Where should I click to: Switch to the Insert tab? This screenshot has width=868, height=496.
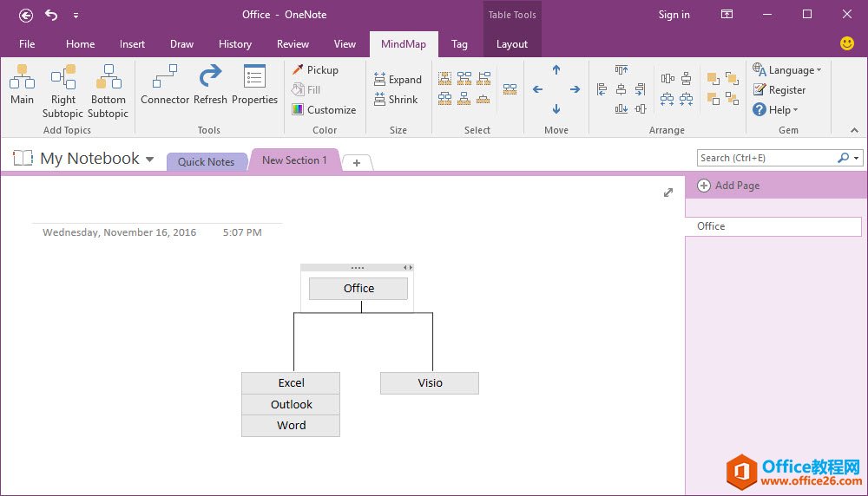pyautogui.click(x=132, y=43)
